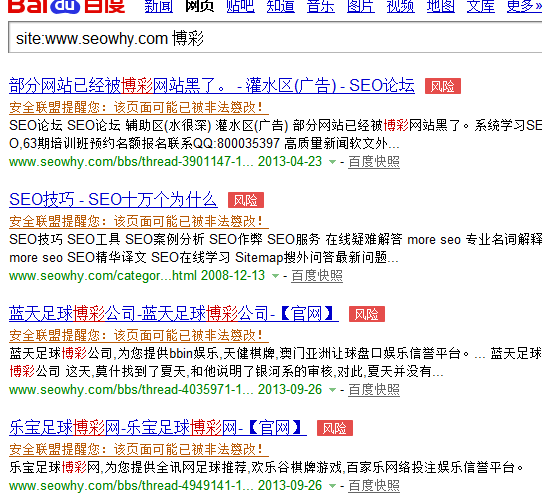Open the 视频 tab
Screen dimensions: 542x500
point(401,6)
